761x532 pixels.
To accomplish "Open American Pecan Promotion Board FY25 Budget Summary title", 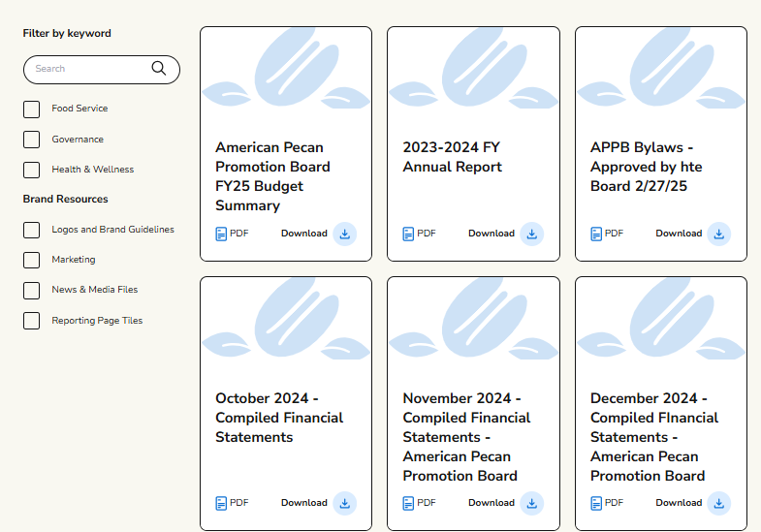I will coord(272,176).
